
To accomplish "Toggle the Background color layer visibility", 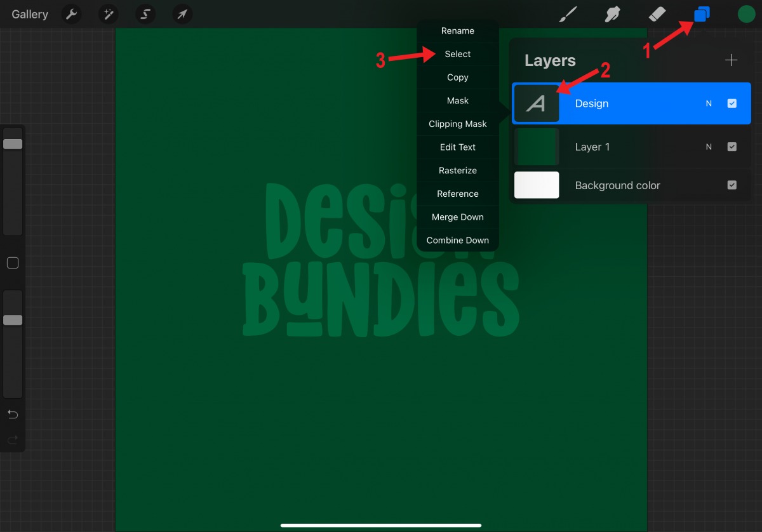I will 732,185.
